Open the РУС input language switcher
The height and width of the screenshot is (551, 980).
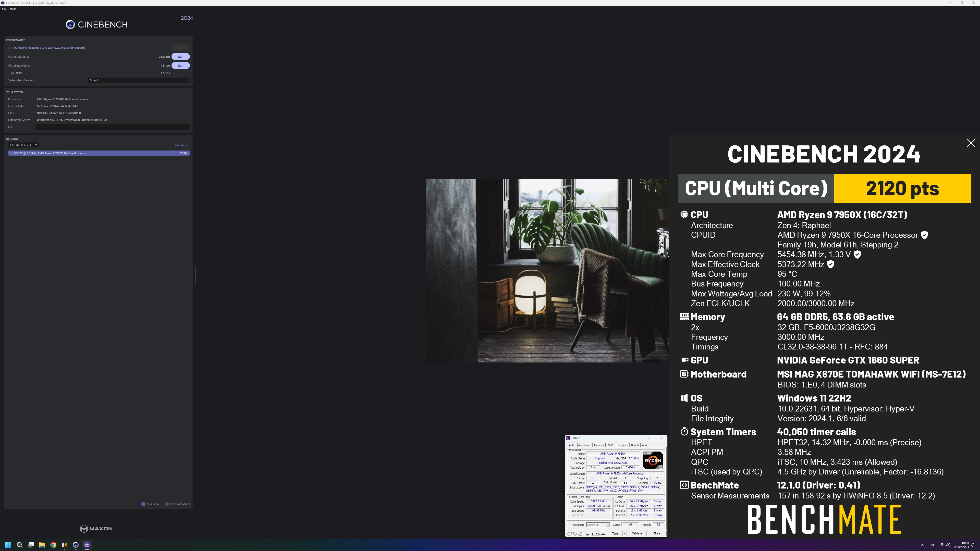(x=932, y=545)
